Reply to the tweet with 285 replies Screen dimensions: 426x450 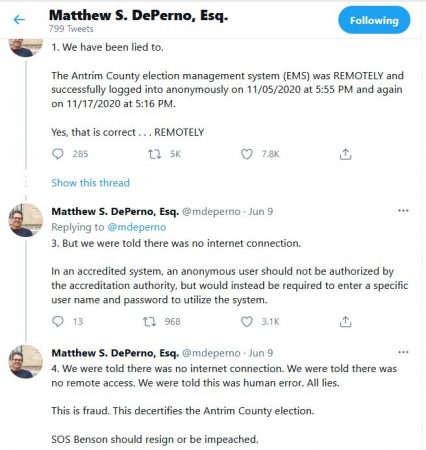click(x=58, y=154)
